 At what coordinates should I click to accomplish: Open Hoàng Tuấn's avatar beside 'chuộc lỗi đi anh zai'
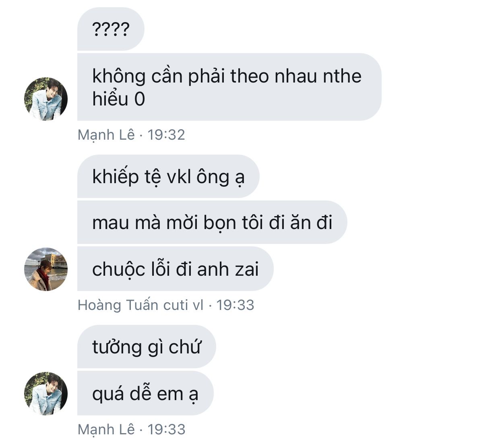[46, 269]
